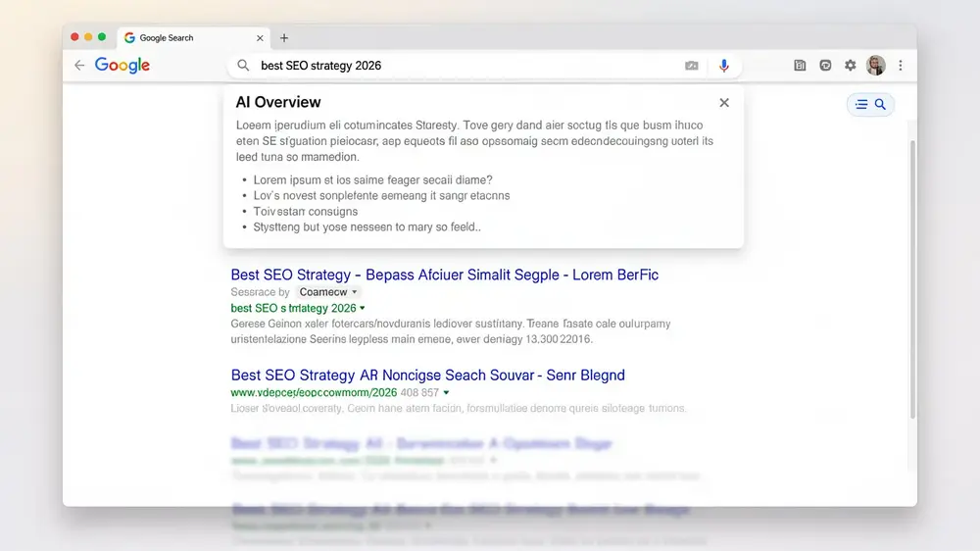Open a new tab with plus button
980x551 pixels.
284,38
